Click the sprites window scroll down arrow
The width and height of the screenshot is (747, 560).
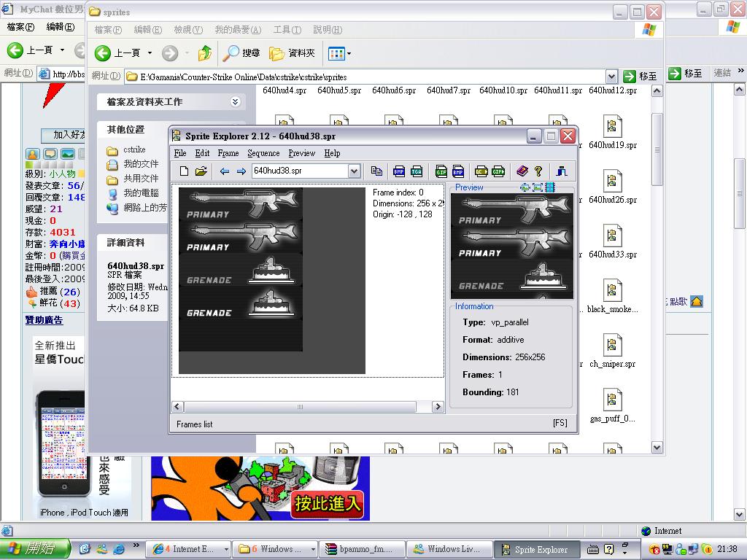[x=657, y=448]
